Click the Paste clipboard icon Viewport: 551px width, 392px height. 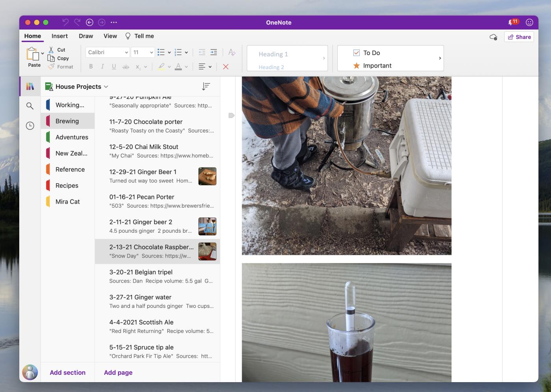pos(33,53)
